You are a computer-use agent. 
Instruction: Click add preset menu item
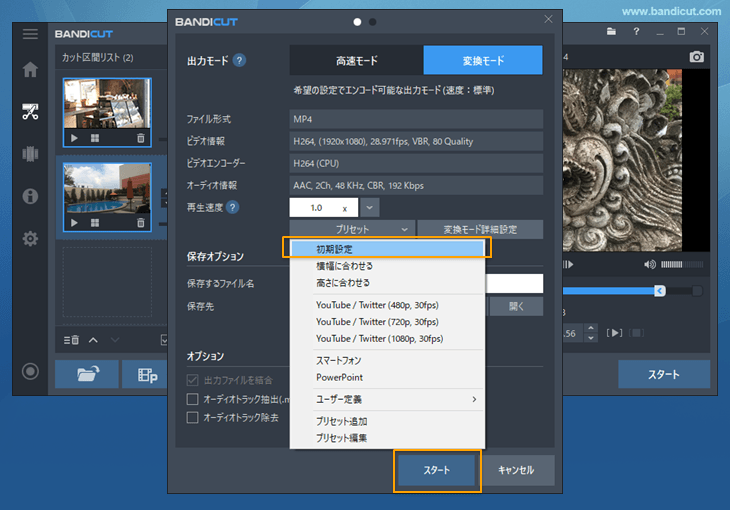[x=387, y=421]
